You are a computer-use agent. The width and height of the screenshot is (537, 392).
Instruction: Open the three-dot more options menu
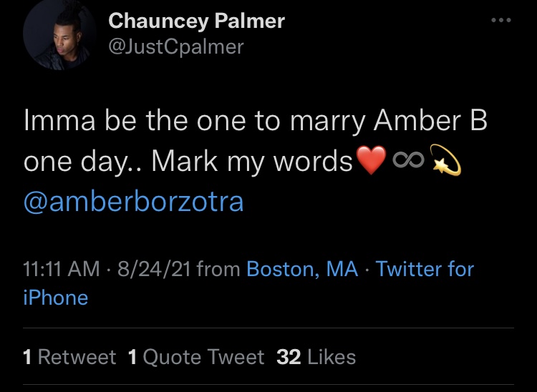(x=501, y=20)
